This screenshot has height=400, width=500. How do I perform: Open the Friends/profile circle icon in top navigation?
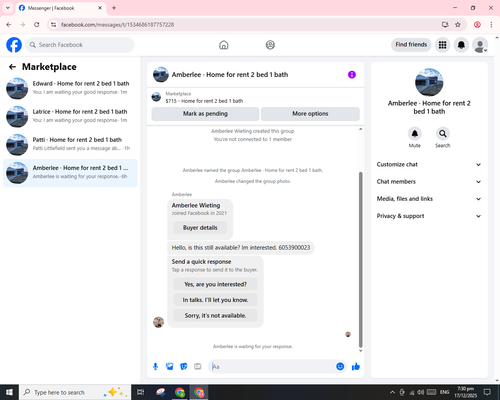pos(270,45)
